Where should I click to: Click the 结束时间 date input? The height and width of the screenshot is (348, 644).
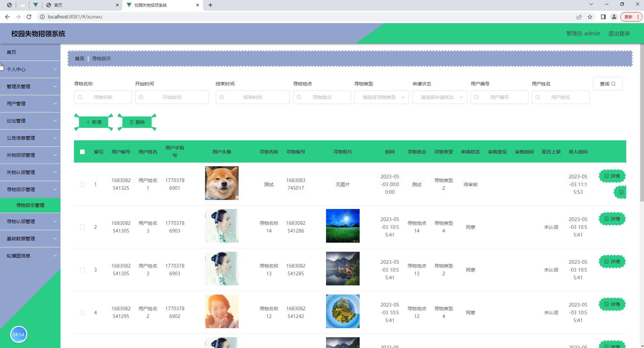pos(253,97)
